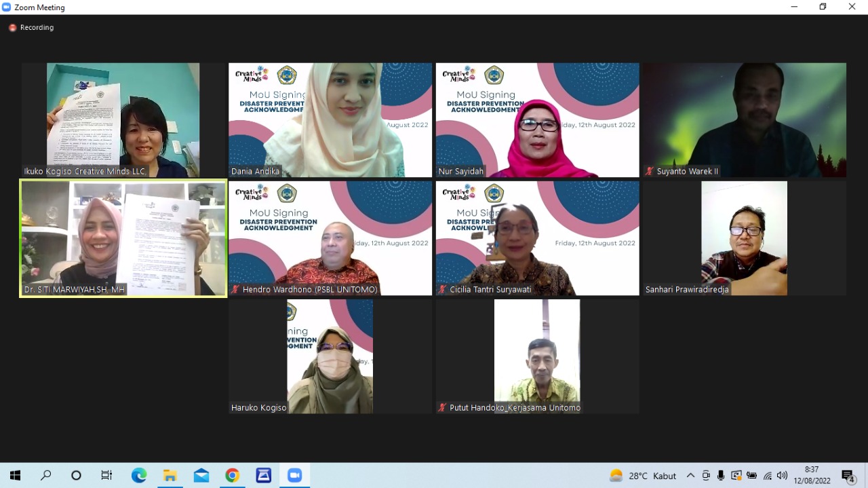Click muted mic icon beside Cicilia Tantri Suryawati
This screenshot has height=488, width=868.
click(x=443, y=290)
